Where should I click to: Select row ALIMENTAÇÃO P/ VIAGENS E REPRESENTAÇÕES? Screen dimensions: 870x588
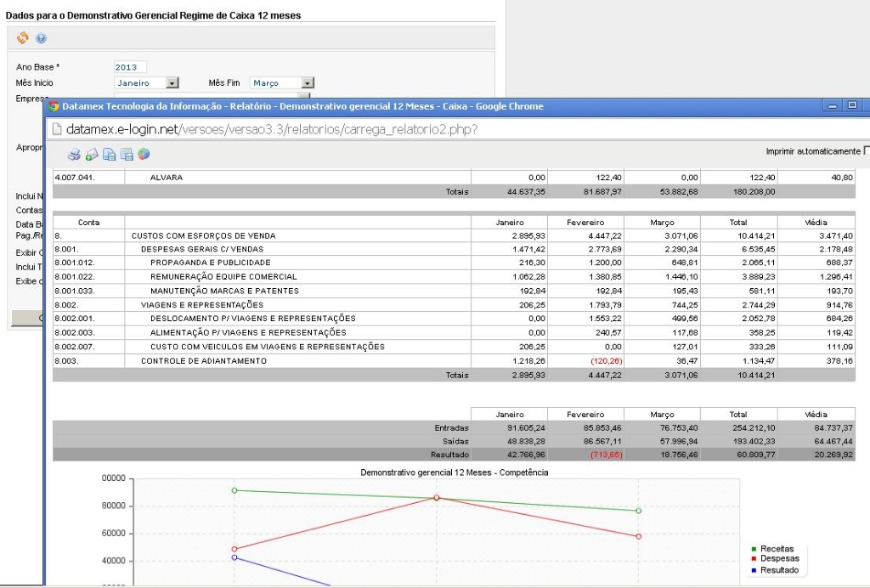(454, 332)
